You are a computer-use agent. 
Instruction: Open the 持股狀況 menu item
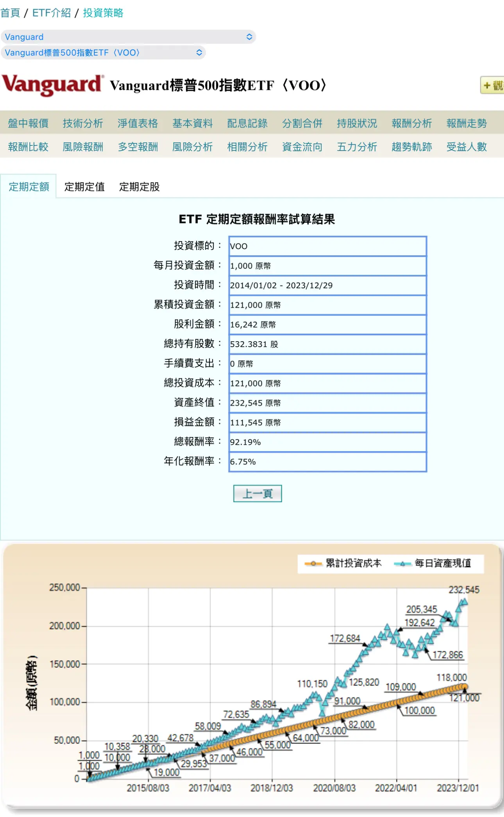(x=357, y=124)
